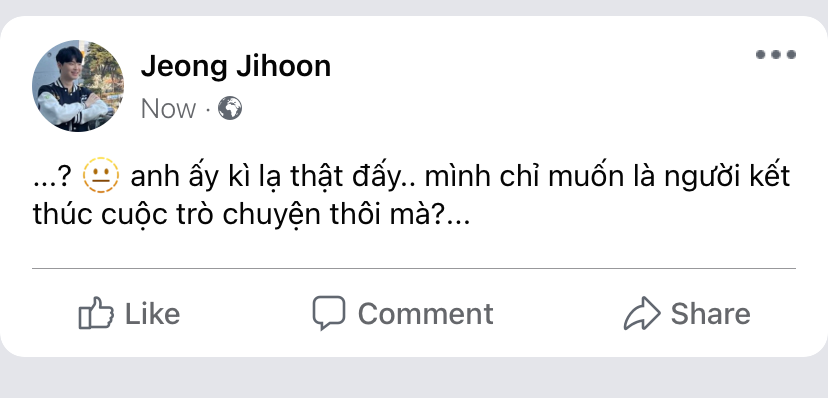Click empty white space below post text
This screenshot has height=398, width=828.
pyautogui.click(x=414, y=248)
